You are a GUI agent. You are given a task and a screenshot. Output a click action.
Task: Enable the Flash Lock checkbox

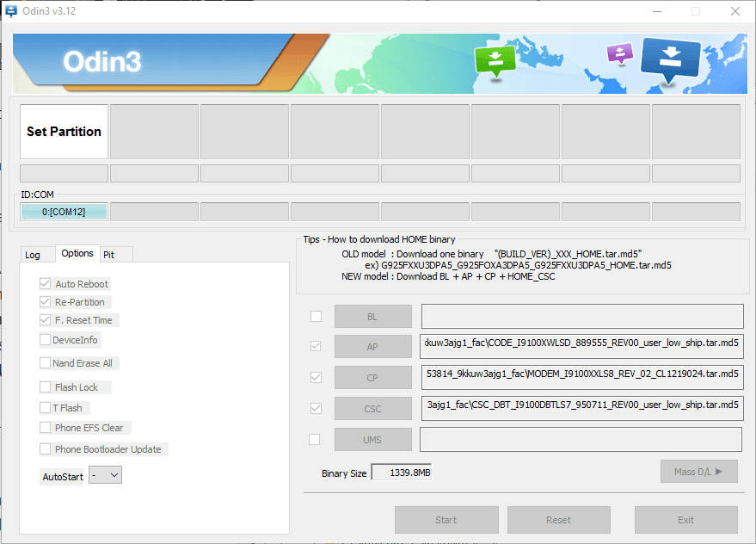(x=46, y=387)
